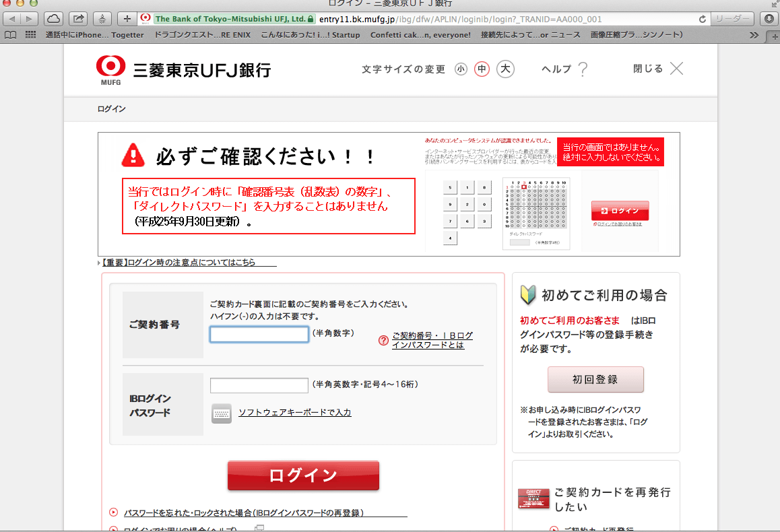The image size is (780, 532).
Task: Click the iCloud Tabs toolbar icon
Action: (55, 18)
